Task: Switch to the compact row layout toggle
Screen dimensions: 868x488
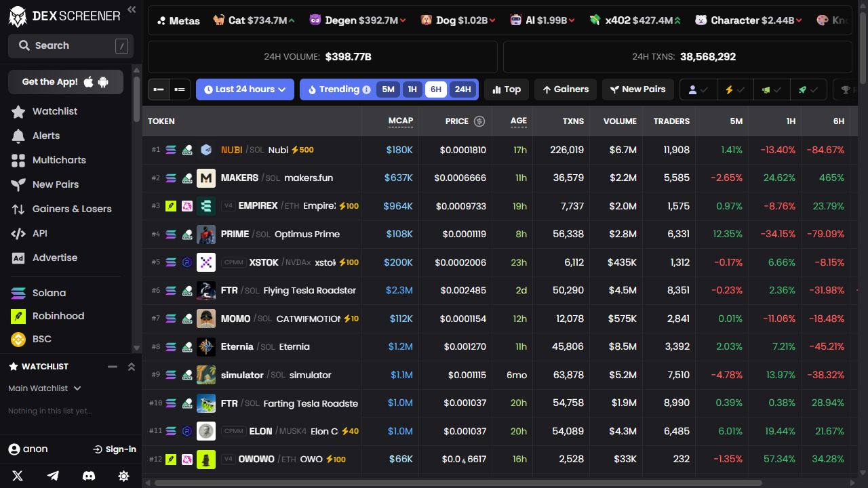Action: pos(159,89)
